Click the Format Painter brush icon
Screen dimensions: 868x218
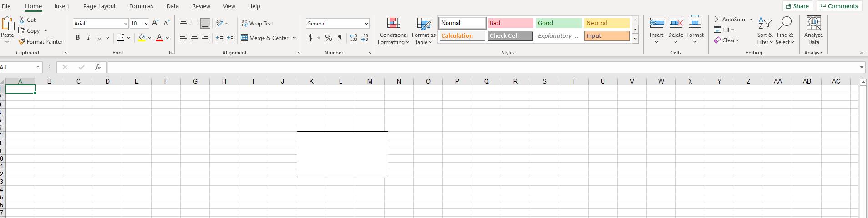[x=22, y=41]
